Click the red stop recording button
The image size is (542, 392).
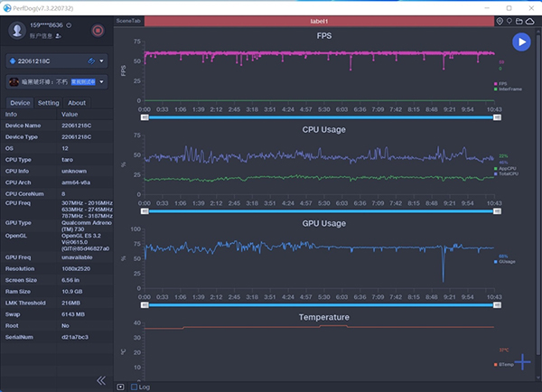pos(98,31)
